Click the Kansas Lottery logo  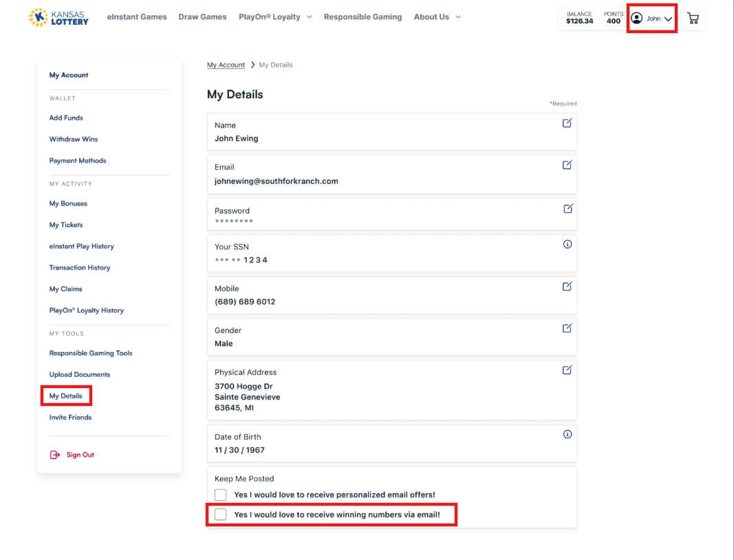[58, 17]
